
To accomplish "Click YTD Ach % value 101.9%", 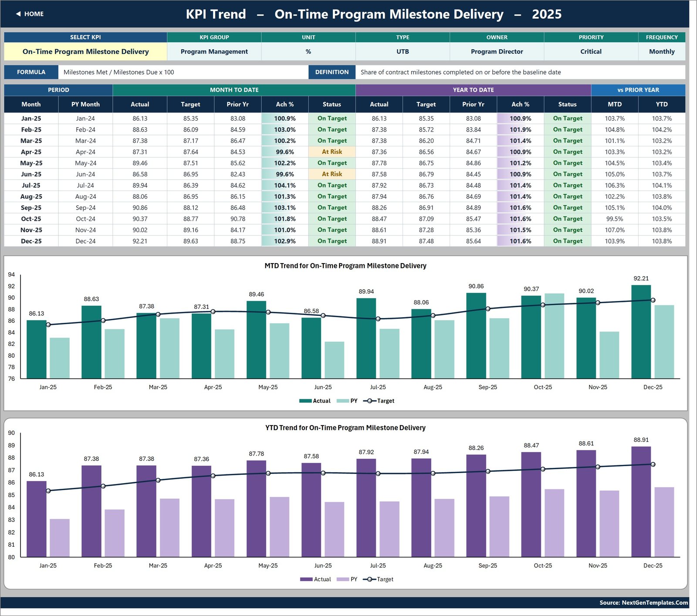I will tap(520, 129).
